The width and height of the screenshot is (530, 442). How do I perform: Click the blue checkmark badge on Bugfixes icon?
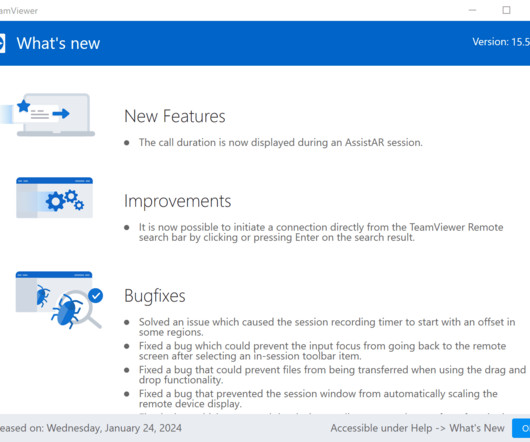[x=96, y=296]
